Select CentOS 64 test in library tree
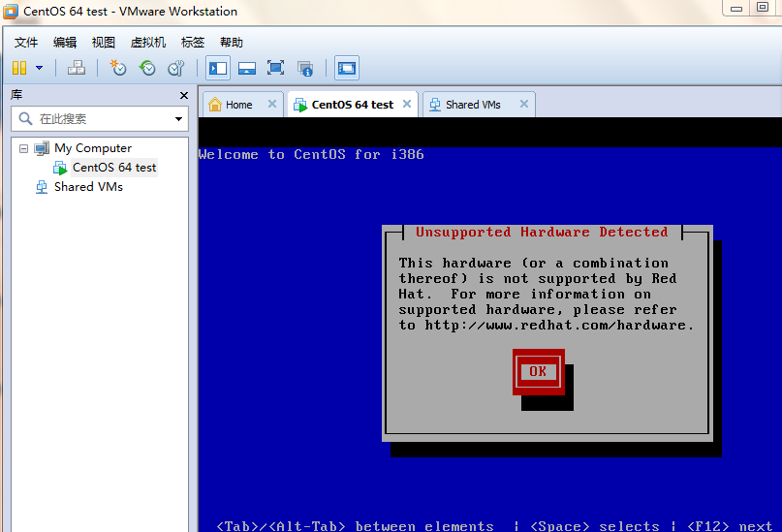This screenshot has height=532, width=782. [x=114, y=168]
